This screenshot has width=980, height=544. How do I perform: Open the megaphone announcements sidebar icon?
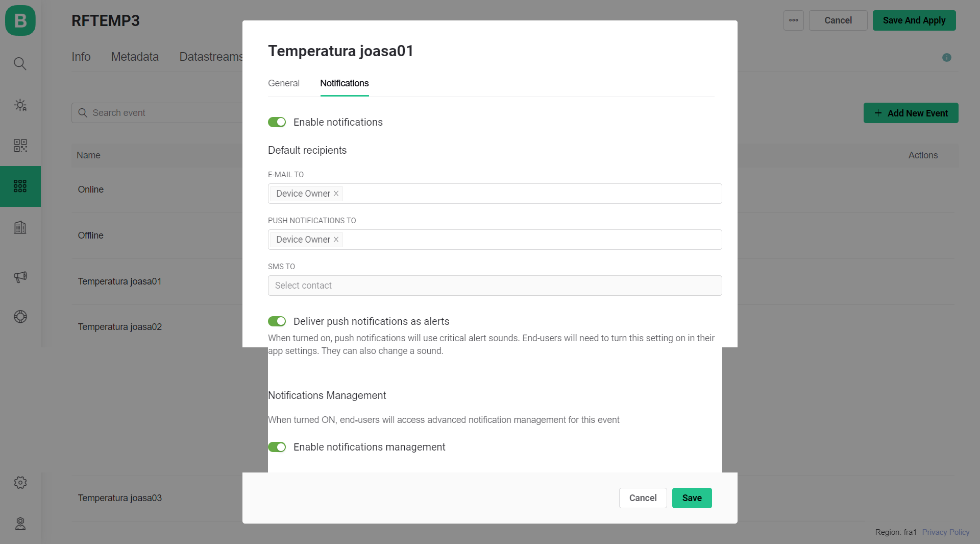[x=20, y=277]
